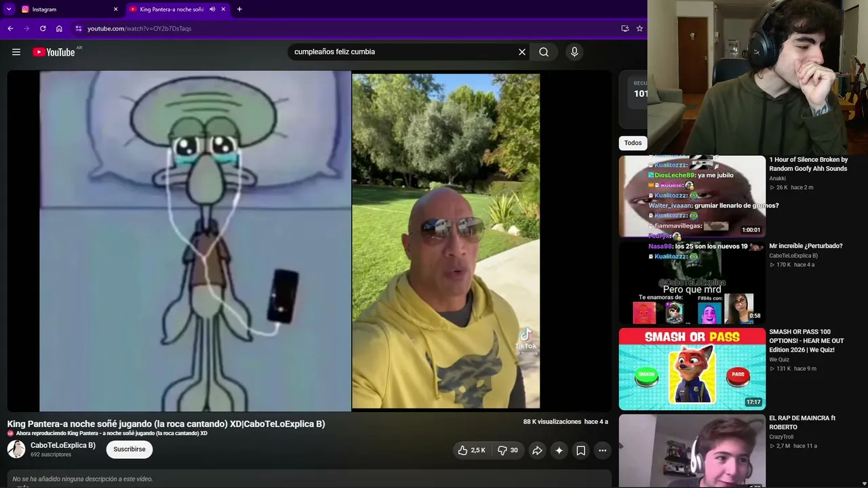This screenshot has height=488, width=868.
Task: Expand the description 'No se ha añadido ninguna descripción'
Action: [x=309, y=479]
